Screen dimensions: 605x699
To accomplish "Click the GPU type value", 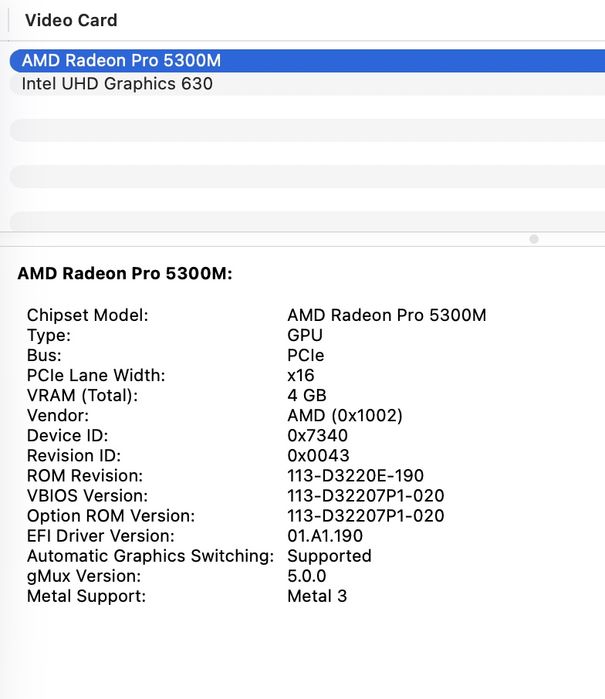I will [x=305, y=335].
